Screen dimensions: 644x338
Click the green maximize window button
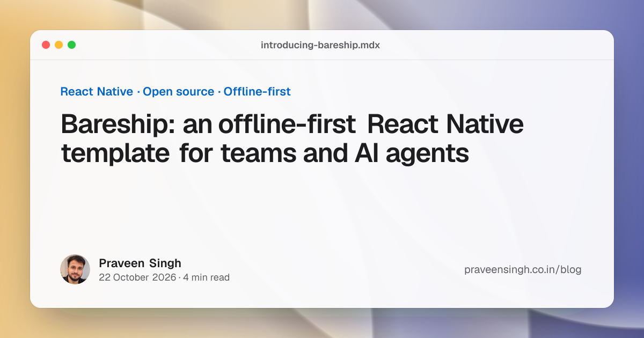[x=71, y=45]
